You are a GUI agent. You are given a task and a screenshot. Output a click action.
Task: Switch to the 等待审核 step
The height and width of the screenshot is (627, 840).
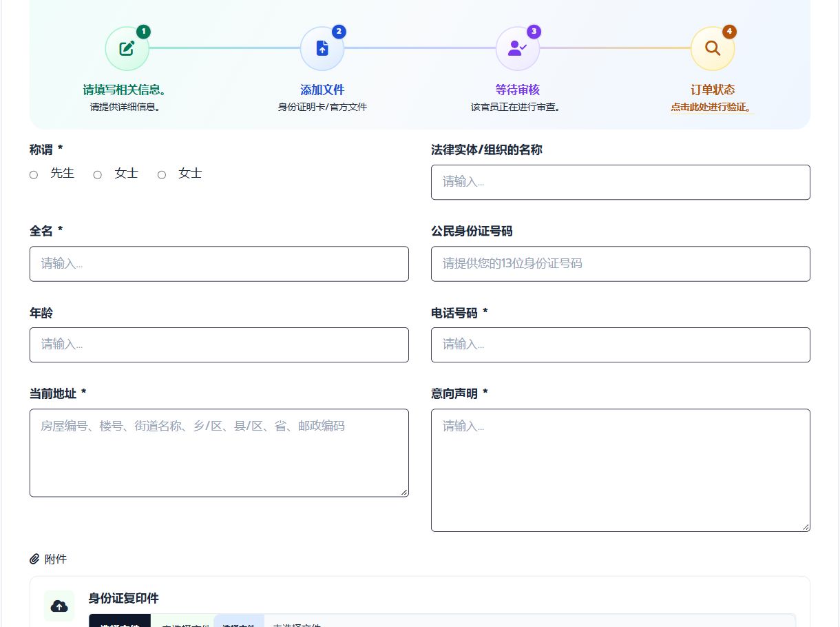pyautogui.click(x=518, y=90)
